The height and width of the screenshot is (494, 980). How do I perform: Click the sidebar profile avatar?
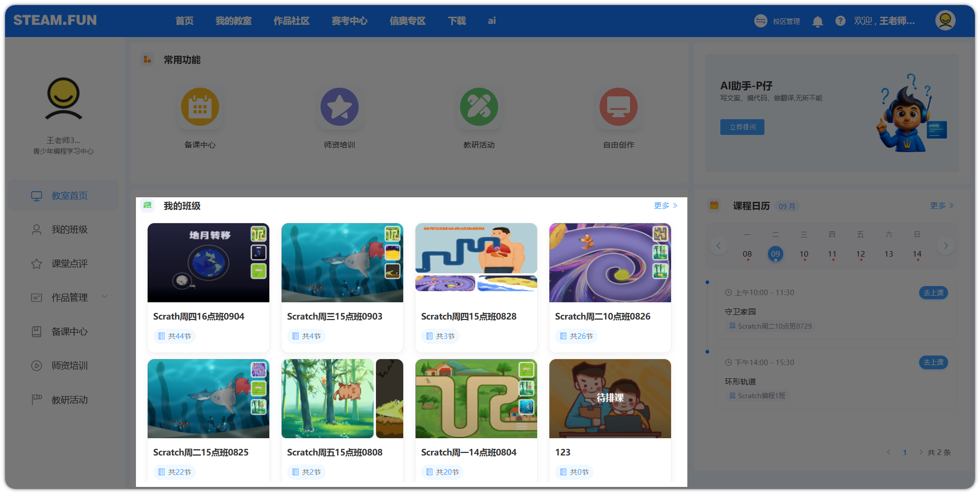(63, 98)
